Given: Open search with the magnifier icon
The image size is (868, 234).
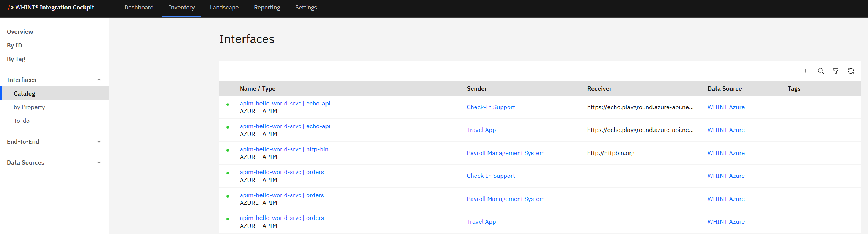Looking at the screenshot, I should click(821, 71).
